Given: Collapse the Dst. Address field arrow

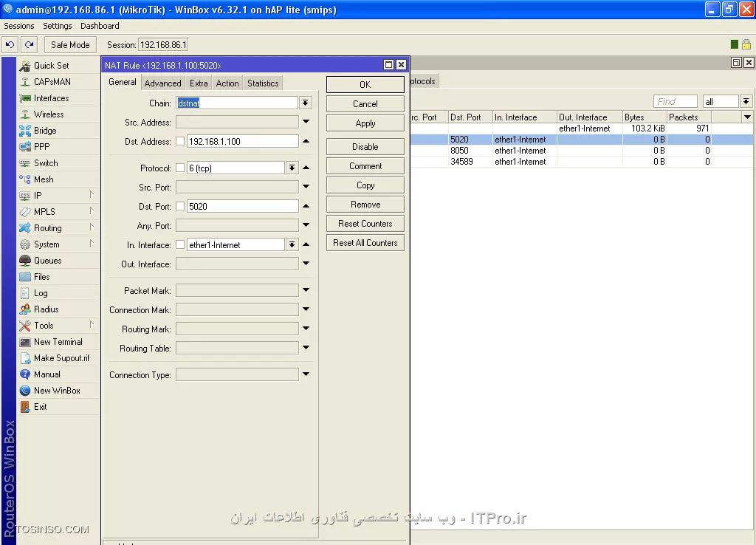Looking at the screenshot, I should (306, 141).
